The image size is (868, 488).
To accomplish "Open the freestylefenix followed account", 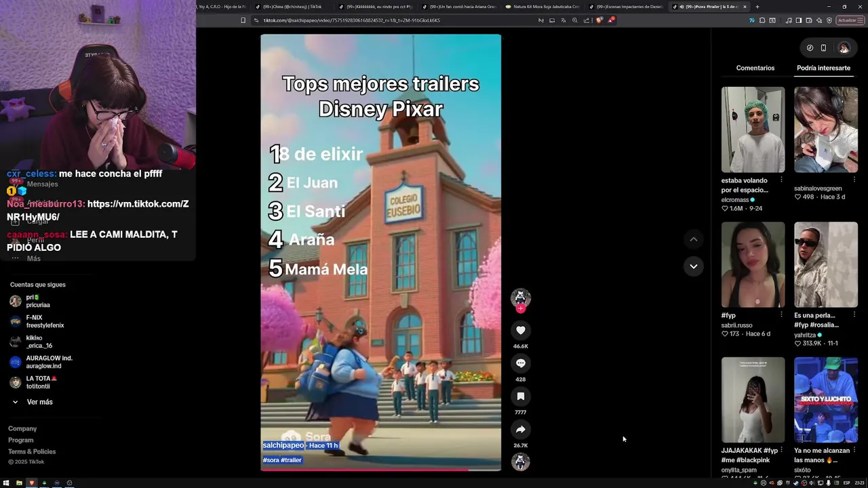I will [x=45, y=321].
